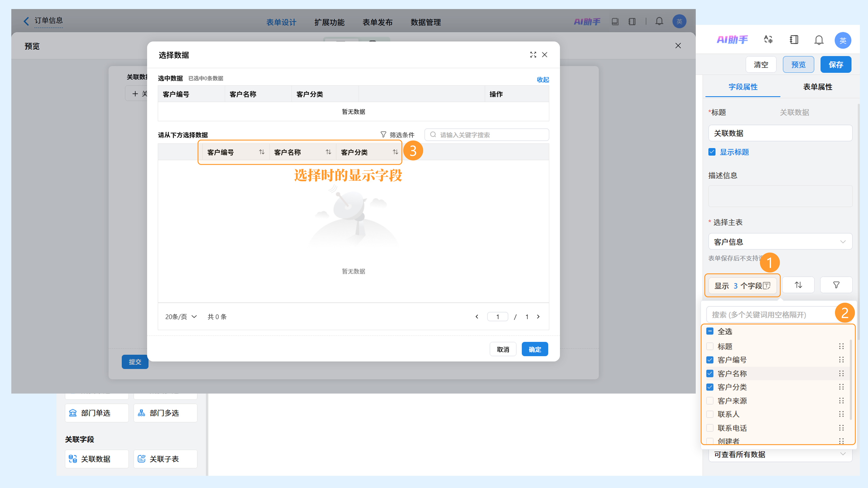Focus the 请输入关键字搜索 search box
Viewport: 868px width, 488px height.
[x=487, y=135]
